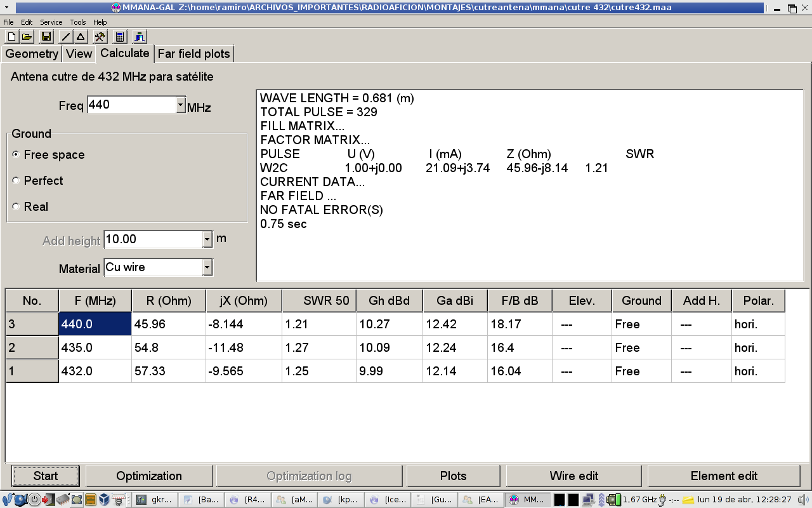
Task: Save the antenna file using floppy icon
Action: pos(46,36)
